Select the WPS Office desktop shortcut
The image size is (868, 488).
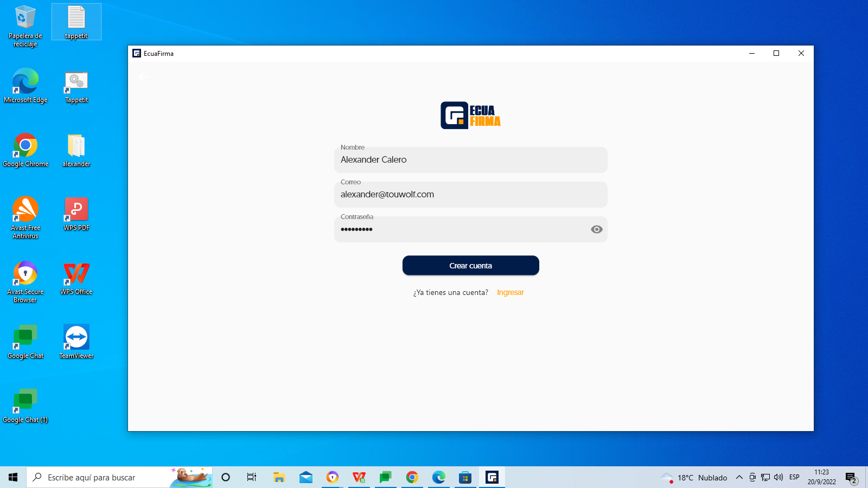click(76, 278)
